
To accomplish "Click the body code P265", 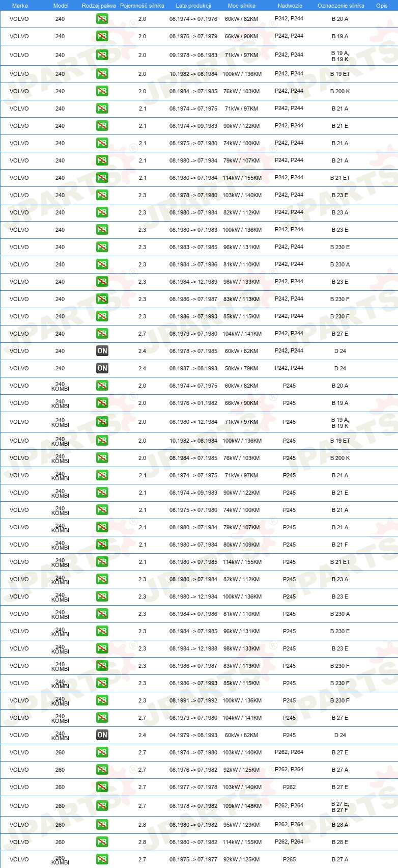I will [x=289, y=859].
